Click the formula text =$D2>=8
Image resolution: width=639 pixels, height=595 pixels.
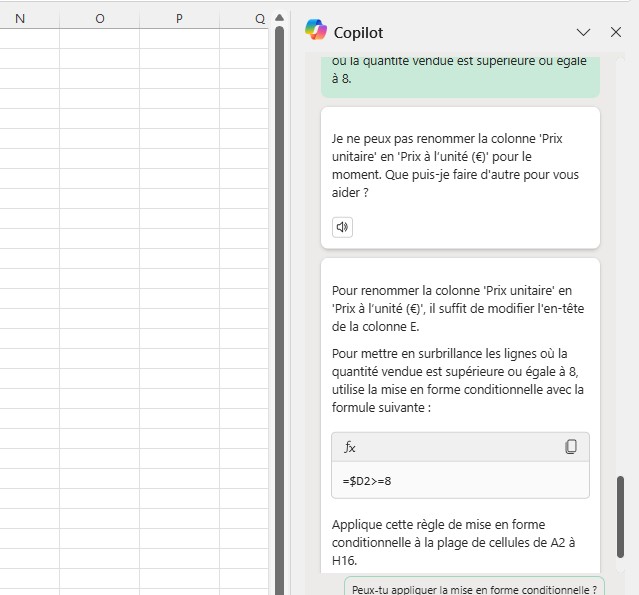[367, 481]
